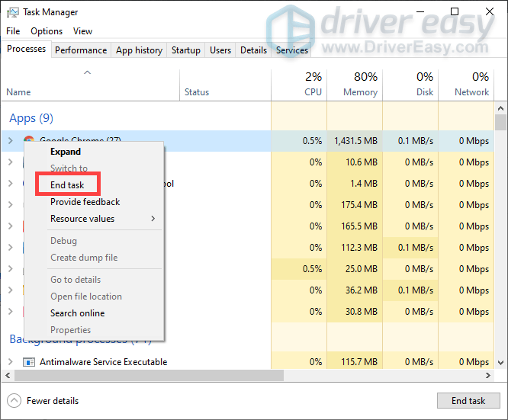Viewport: 508px width, 420px height.
Task: Click the Task Manager title bar icon
Action: pos(13,12)
